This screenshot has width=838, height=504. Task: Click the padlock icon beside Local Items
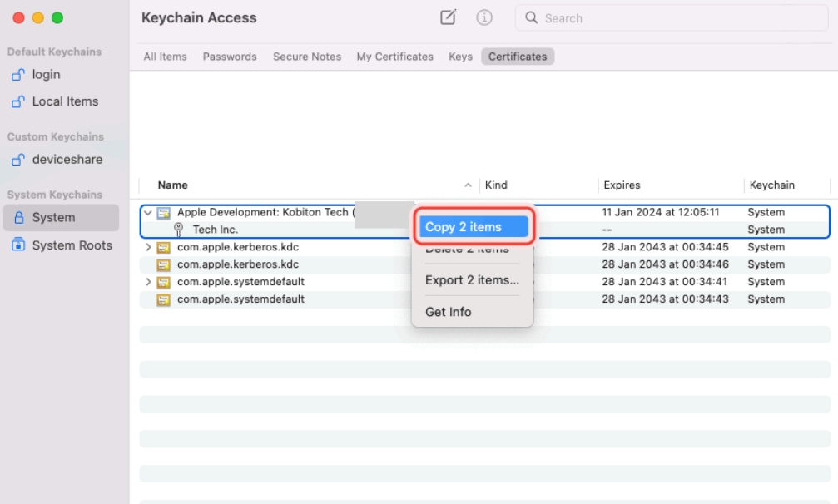tap(18, 101)
